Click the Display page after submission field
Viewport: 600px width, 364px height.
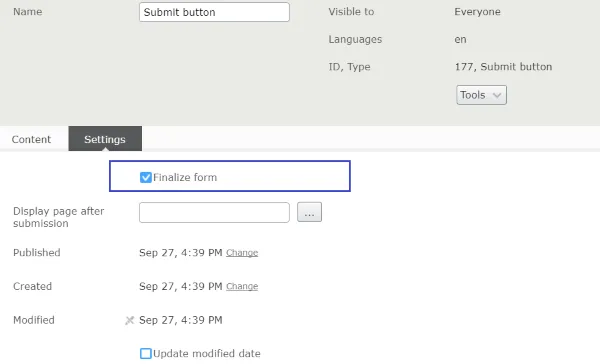[214, 212]
